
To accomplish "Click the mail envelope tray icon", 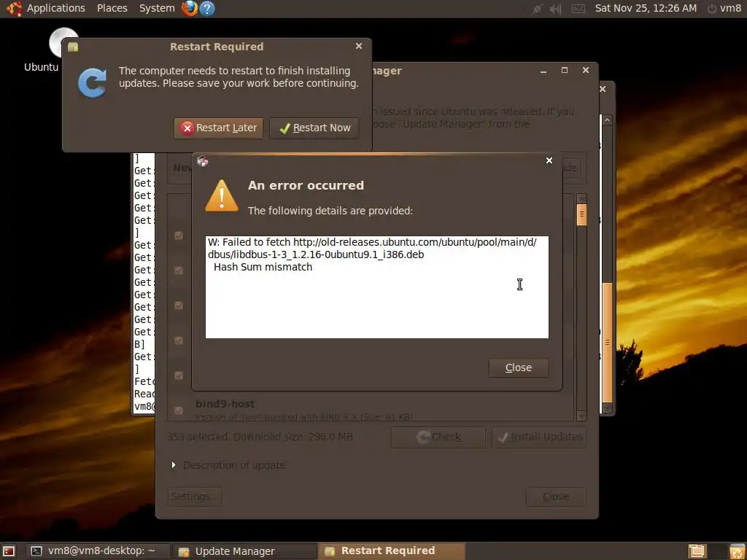I will 578,9.
